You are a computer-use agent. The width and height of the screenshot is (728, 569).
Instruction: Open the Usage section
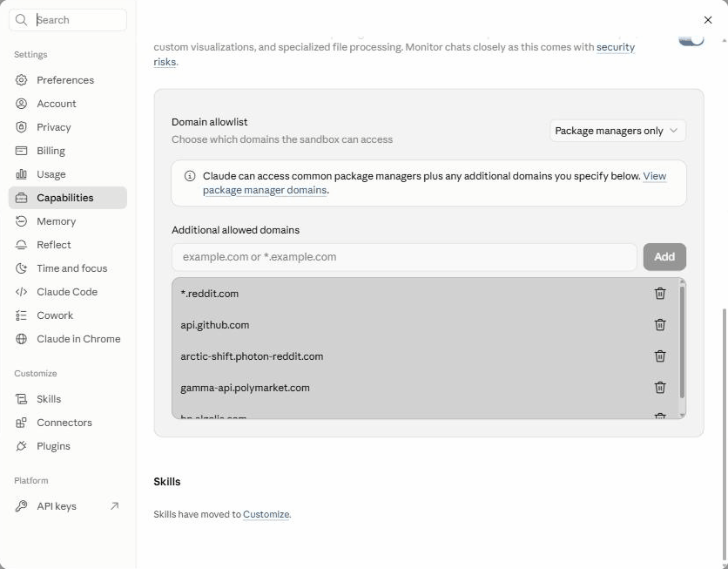68,174
